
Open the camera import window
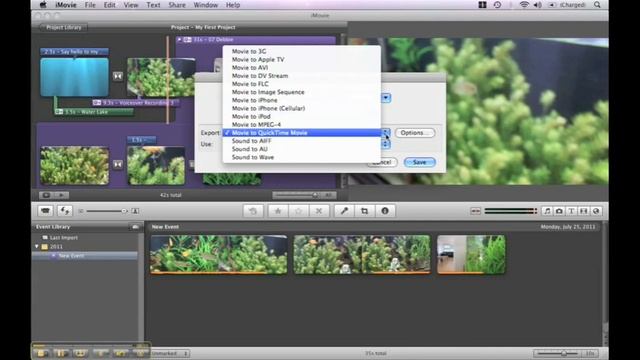(x=45, y=211)
